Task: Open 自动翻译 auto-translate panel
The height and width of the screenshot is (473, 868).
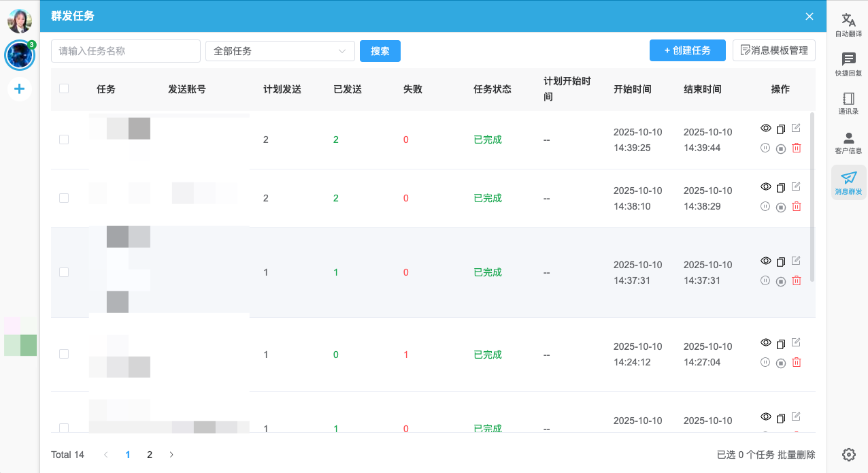Action: 848,25
